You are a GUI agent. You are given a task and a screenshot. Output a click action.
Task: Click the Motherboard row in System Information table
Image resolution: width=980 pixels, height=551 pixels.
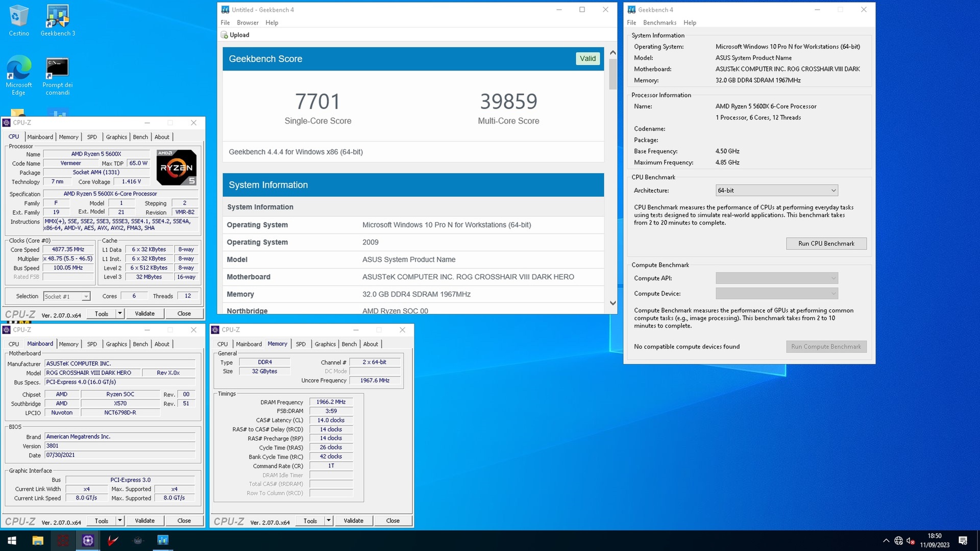tap(413, 277)
